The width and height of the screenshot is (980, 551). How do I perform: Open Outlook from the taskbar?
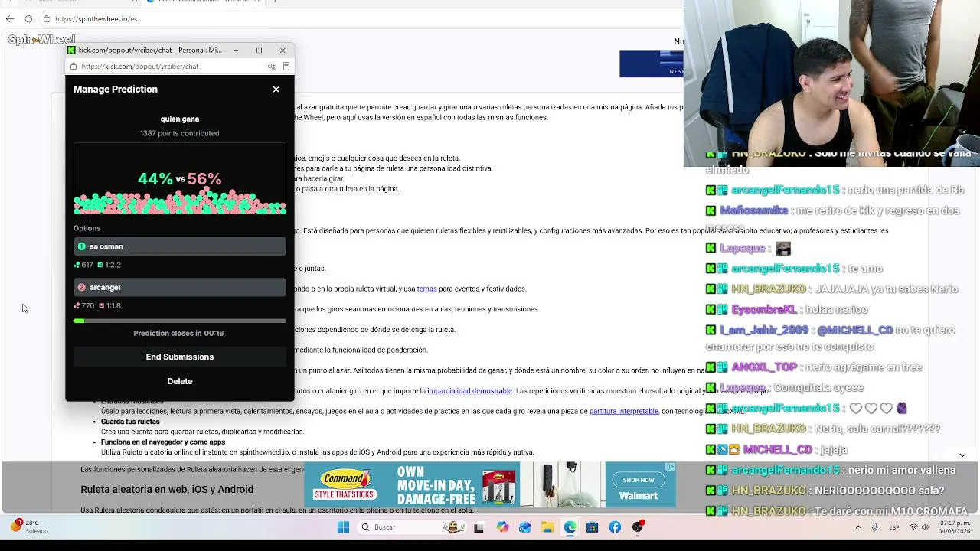coord(524,527)
